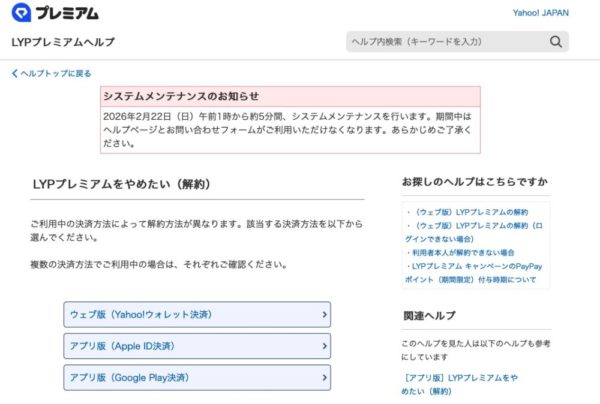The width and height of the screenshot is (600, 404).
Task: Click the arrow on アプリ版（Apple ID決済）row
Action: pyautogui.click(x=324, y=347)
